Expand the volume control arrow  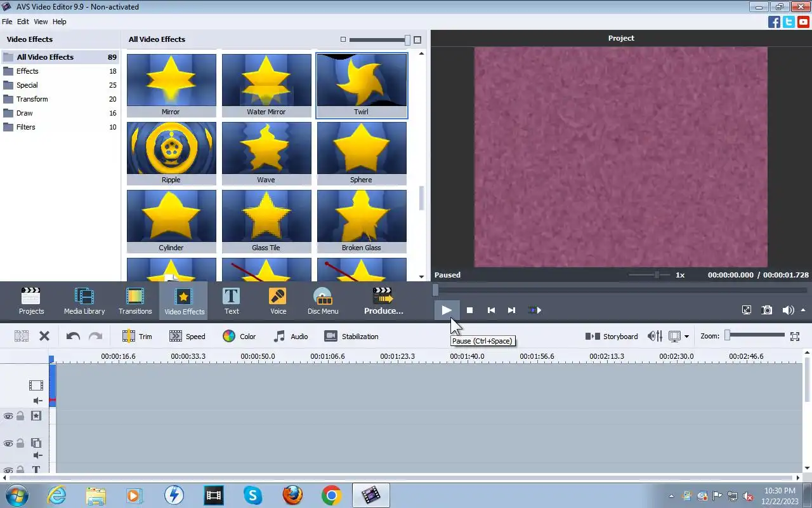coord(803,310)
